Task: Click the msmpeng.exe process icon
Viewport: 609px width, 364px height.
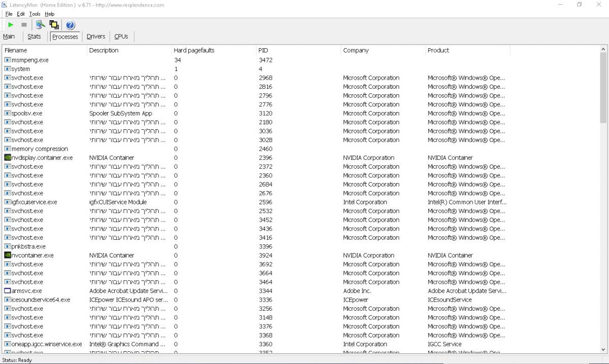Action: 7,60
